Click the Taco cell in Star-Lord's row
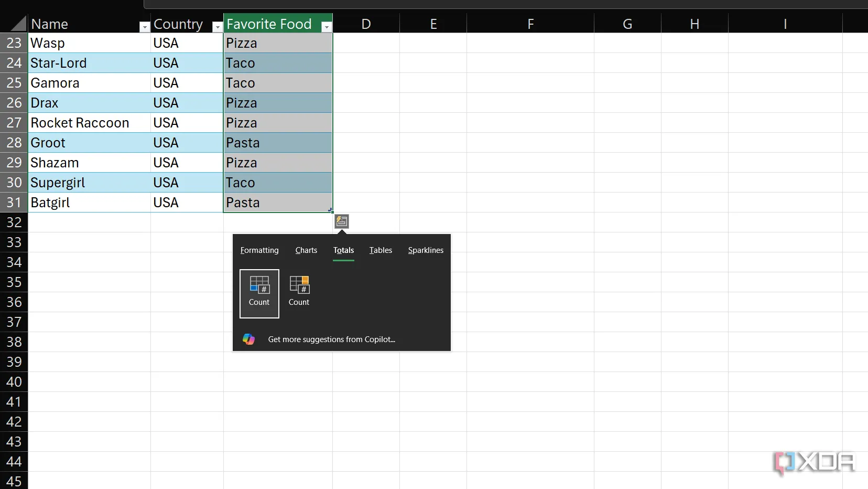 click(x=278, y=63)
